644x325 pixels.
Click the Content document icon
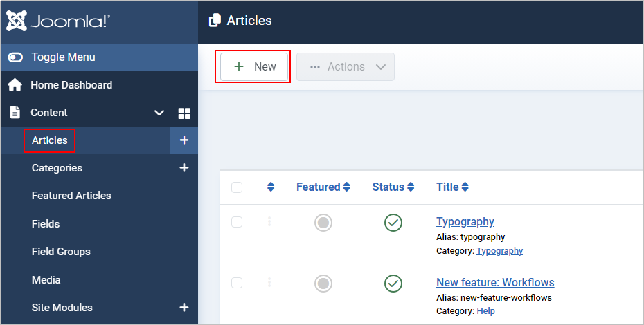coord(15,112)
